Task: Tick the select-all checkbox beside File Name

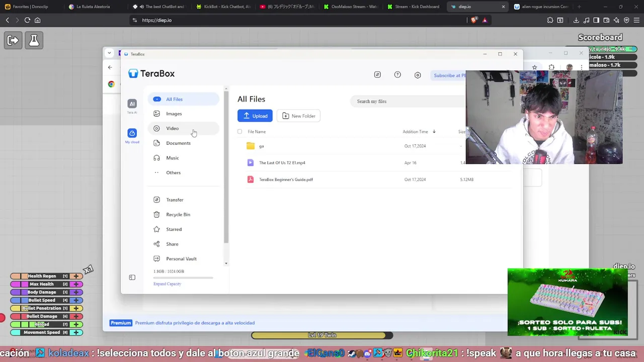Action: coord(239,132)
